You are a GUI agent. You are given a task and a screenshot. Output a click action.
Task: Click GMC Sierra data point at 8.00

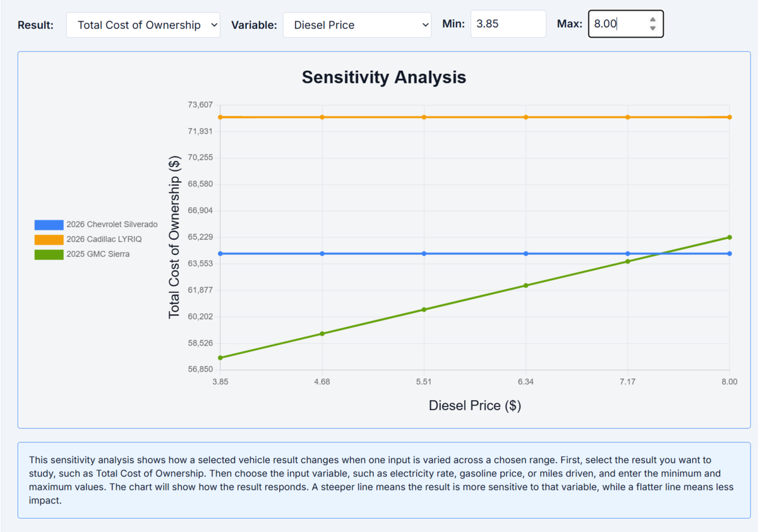pos(730,237)
